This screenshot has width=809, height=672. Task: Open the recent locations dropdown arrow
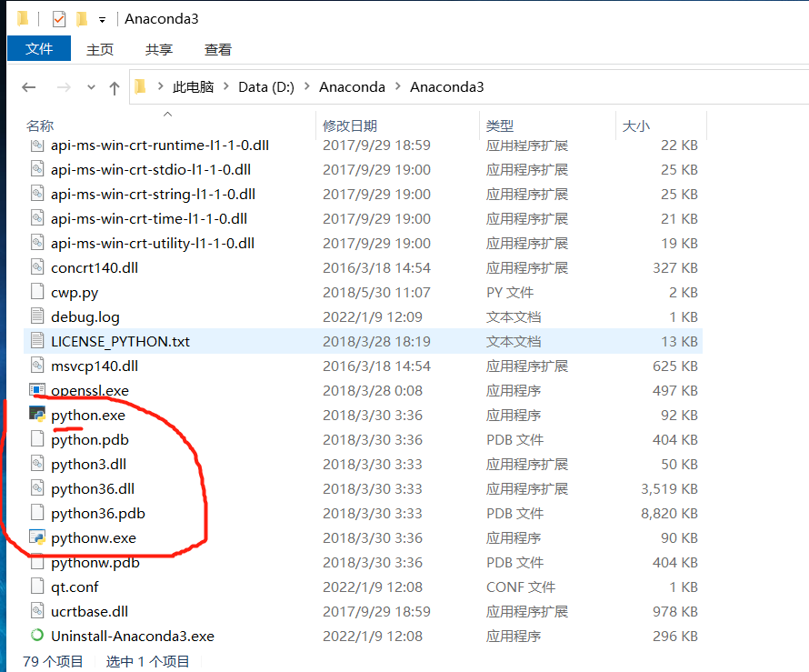[x=91, y=87]
